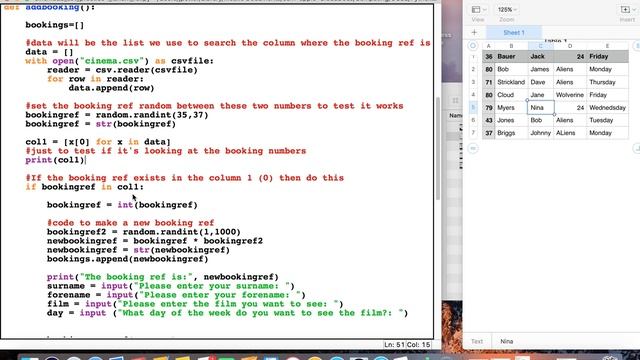Viewport: 640px width, 360px height.
Task: Click the add-row handle below the table's row numbers
Action: (473, 148)
